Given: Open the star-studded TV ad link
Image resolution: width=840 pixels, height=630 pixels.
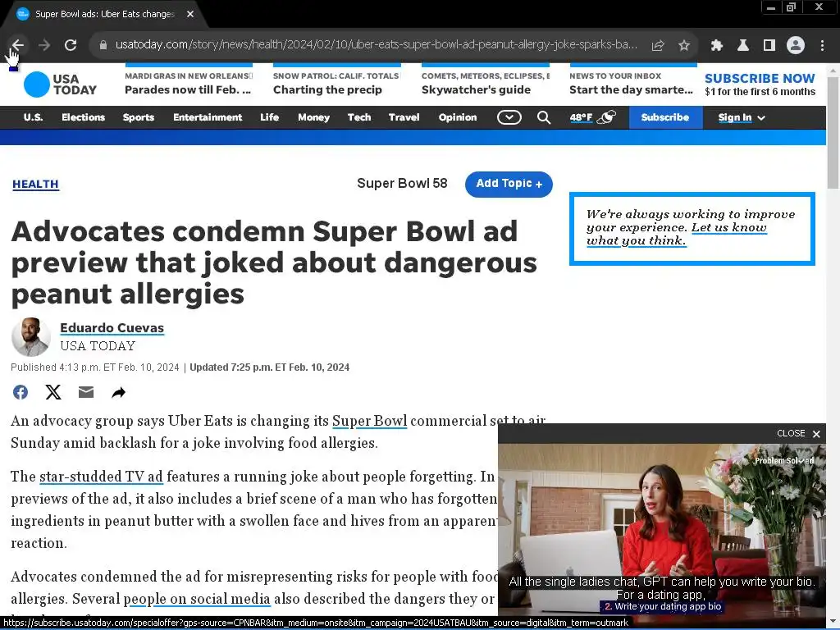Looking at the screenshot, I should (x=101, y=477).
